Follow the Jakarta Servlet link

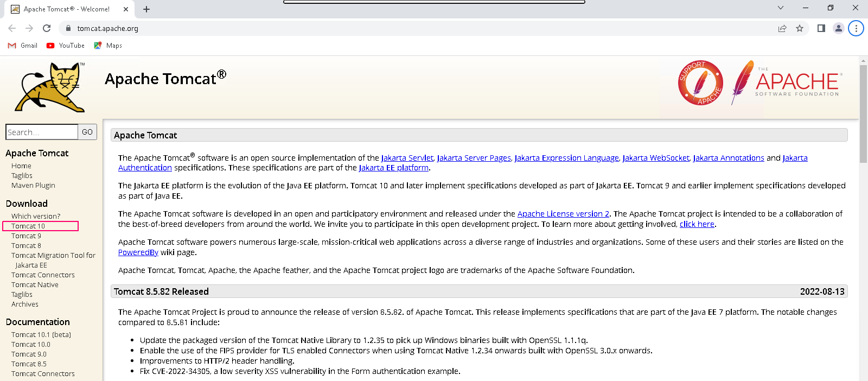(407, 158)
